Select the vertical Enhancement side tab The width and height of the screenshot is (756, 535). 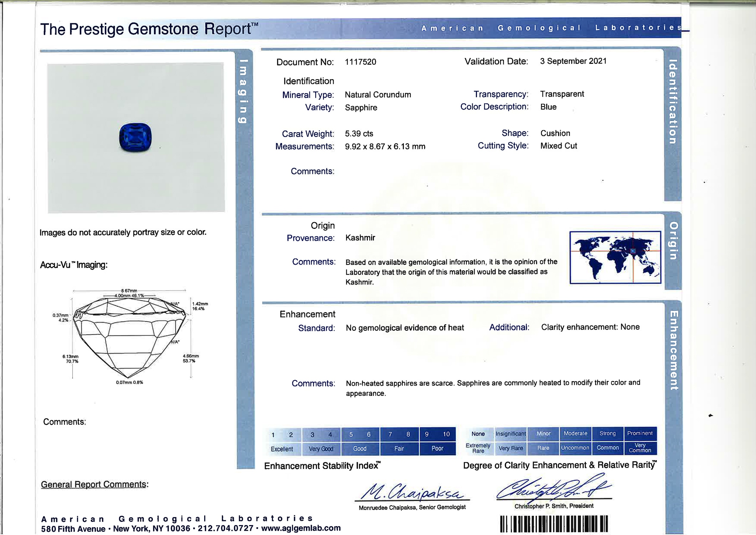coord(674,350)
